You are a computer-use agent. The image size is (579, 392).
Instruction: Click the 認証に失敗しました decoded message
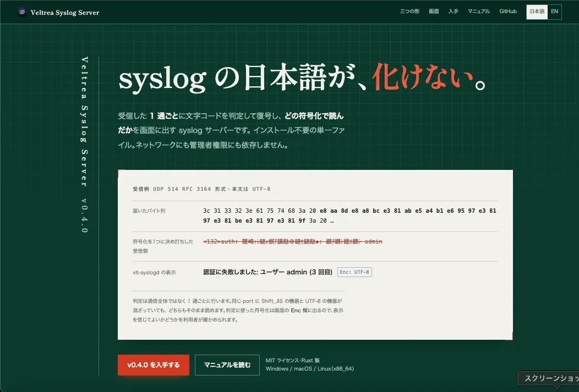tap(267, 272)
